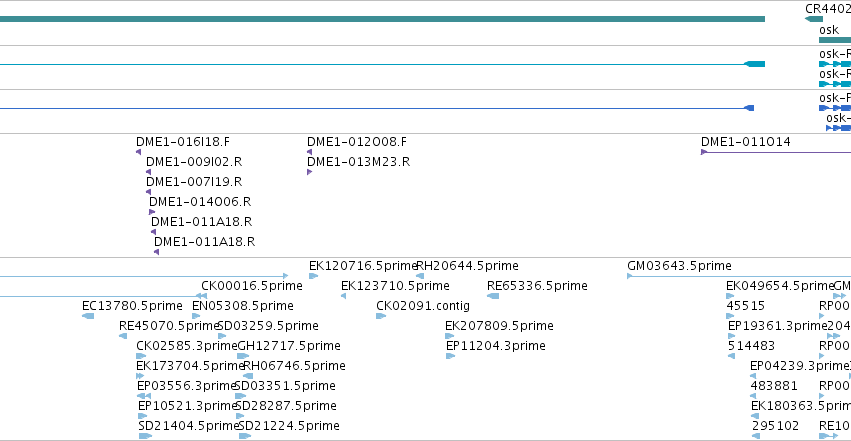Screen dimensions: 851x441
Task: Select the DME1-009I02.R marker arrow
Action: point(148,172)
